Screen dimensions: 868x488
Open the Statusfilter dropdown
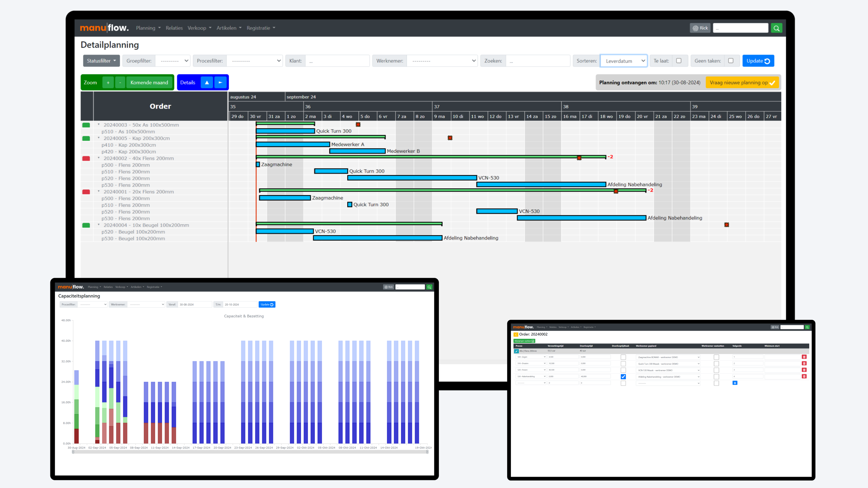pos(101,61)
